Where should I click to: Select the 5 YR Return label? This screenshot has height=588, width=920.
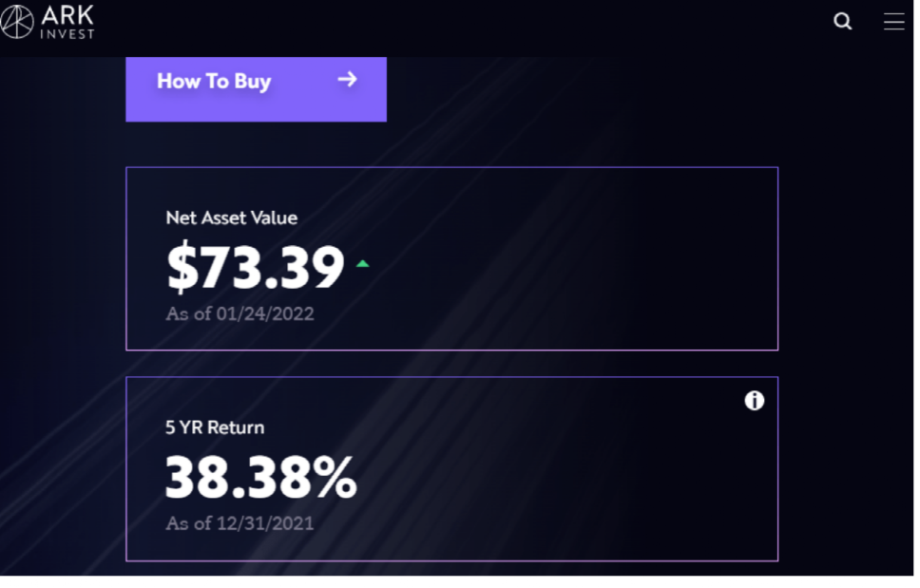coord(215,427)
